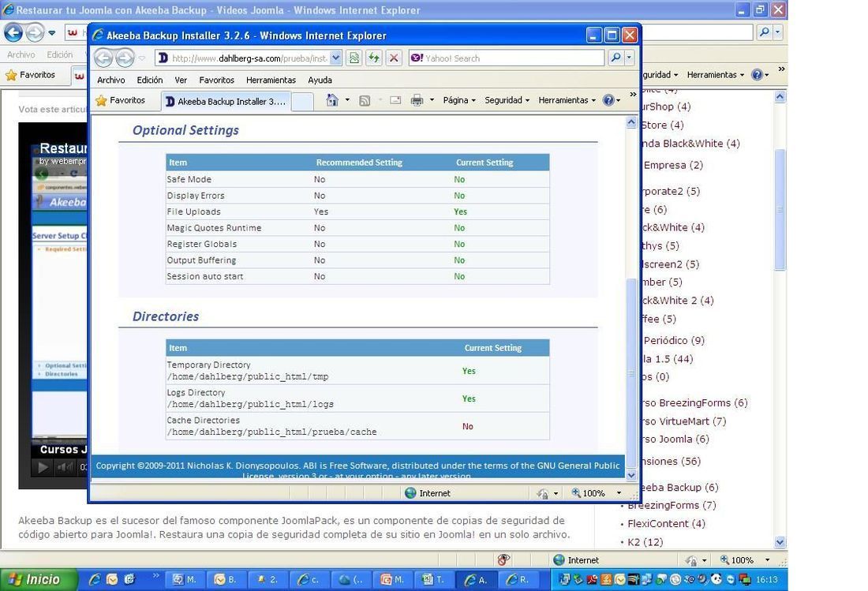Click the Safe Mode row label
This screenshot has width=868, height=591.
189,179
